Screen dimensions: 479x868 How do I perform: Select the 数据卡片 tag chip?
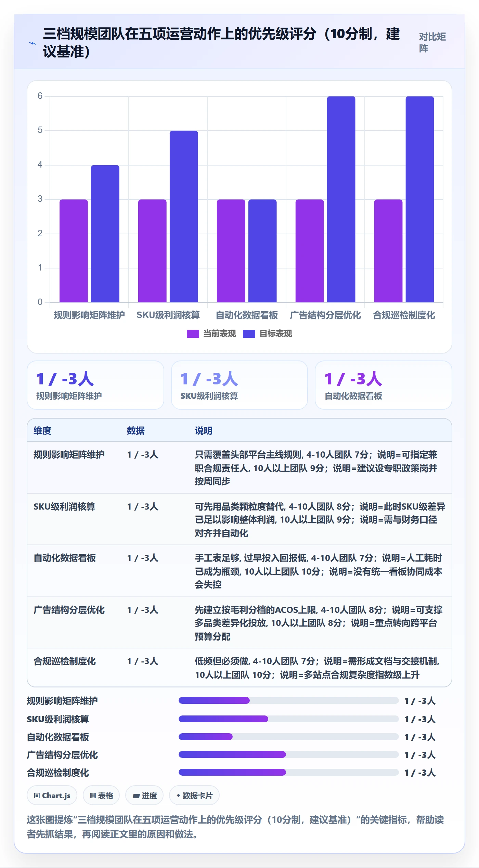click(194, 795)
